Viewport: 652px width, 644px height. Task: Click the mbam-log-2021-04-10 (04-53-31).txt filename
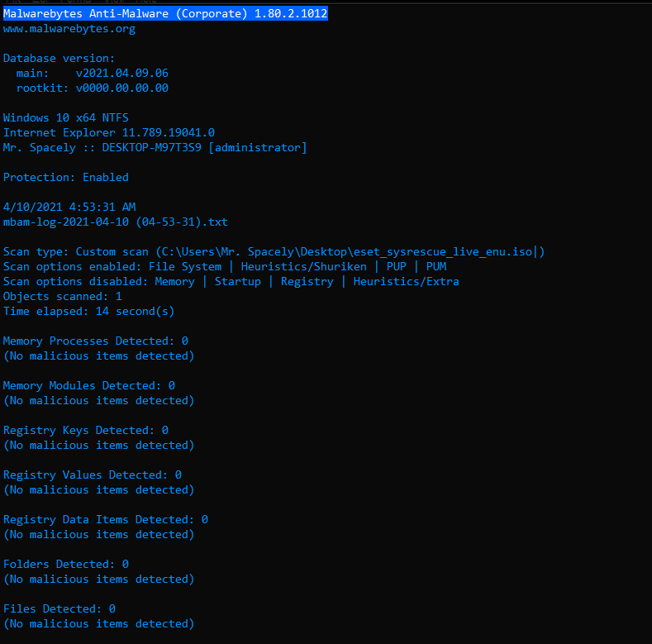pos(116,222)
